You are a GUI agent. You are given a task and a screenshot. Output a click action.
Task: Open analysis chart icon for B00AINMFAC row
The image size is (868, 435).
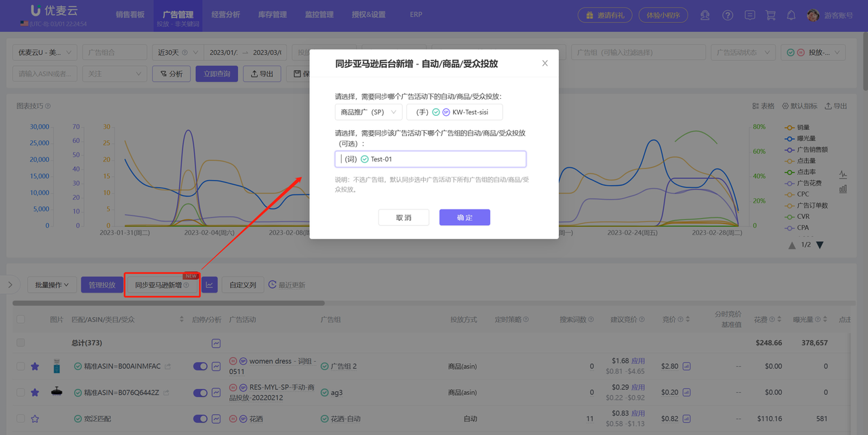tap(216, 367)
